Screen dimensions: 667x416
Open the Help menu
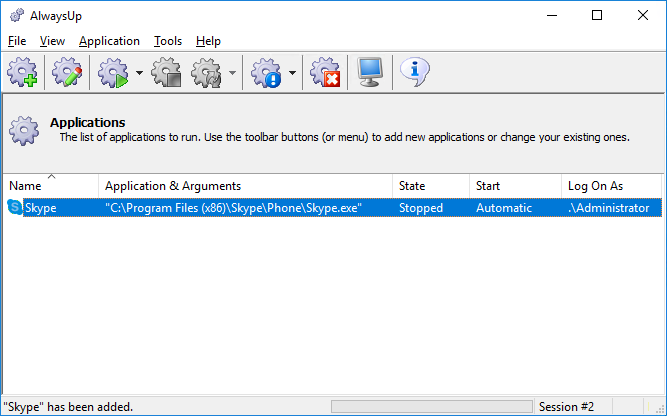pyautogui.click(x=208, y=41)
